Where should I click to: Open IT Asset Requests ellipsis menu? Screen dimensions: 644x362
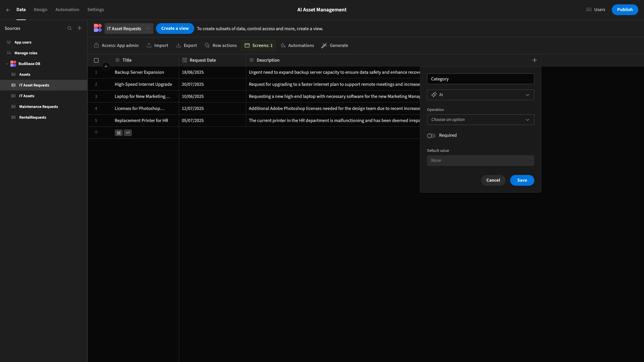click(148, 28)
